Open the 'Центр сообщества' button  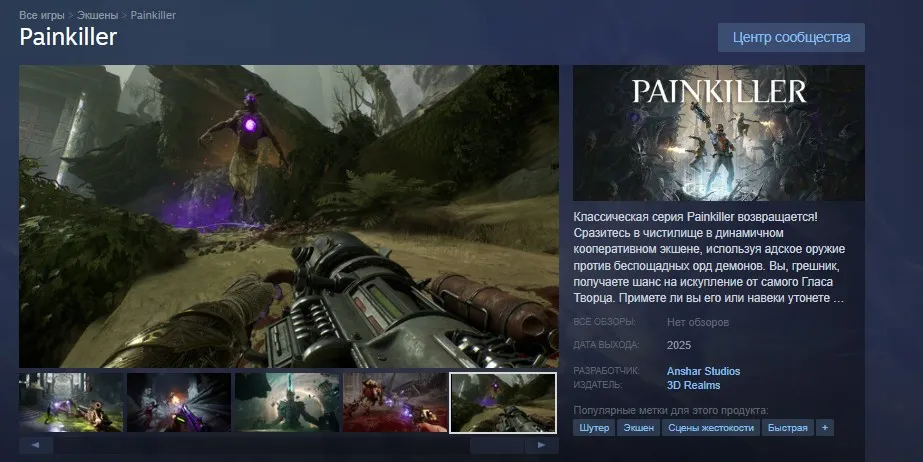pyautogui.click(x=791, y=38)
